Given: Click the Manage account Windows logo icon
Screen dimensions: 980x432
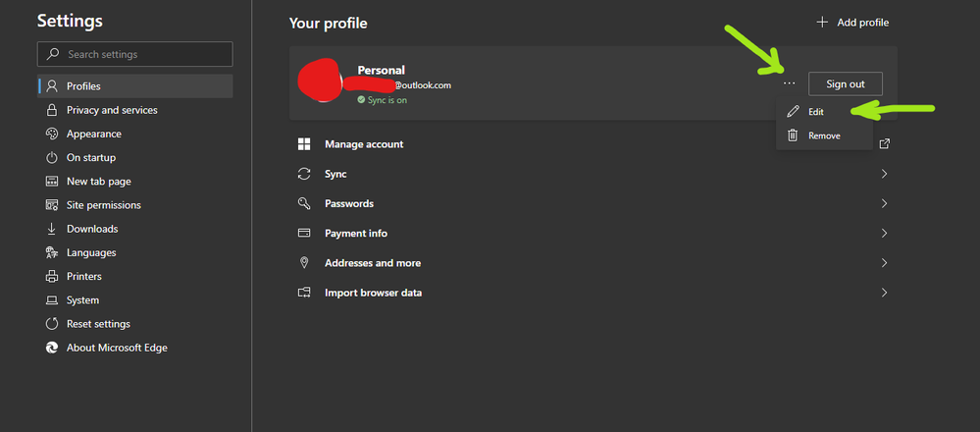Looking at the screenshot, I should (x=304, y=144).
